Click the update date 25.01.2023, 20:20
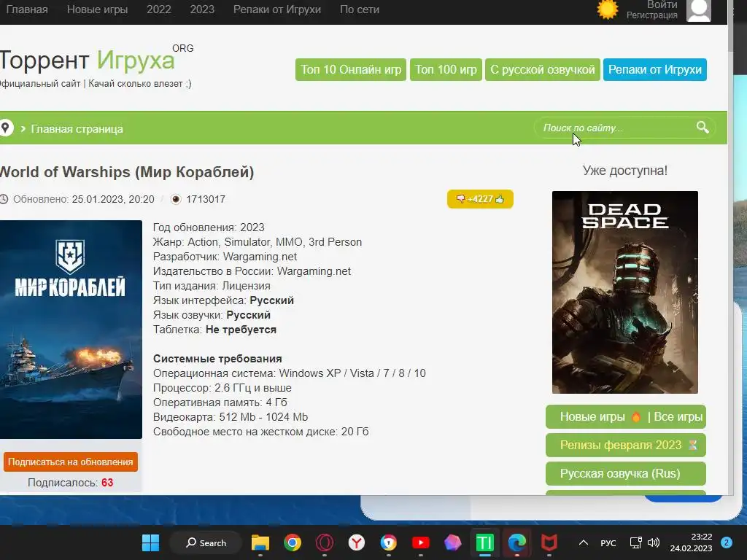Screen dimensions: 747x560 pos(113,199)
